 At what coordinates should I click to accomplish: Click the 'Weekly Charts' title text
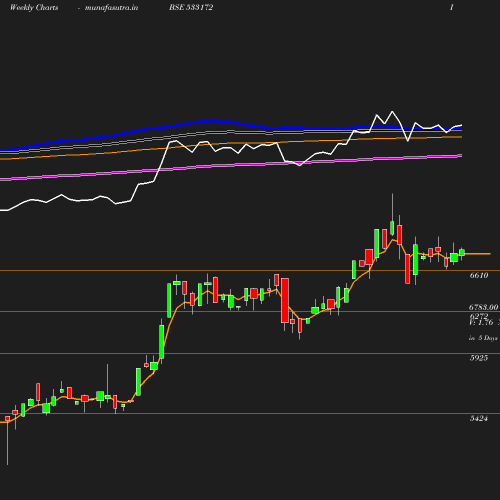(x=34, y=7)
